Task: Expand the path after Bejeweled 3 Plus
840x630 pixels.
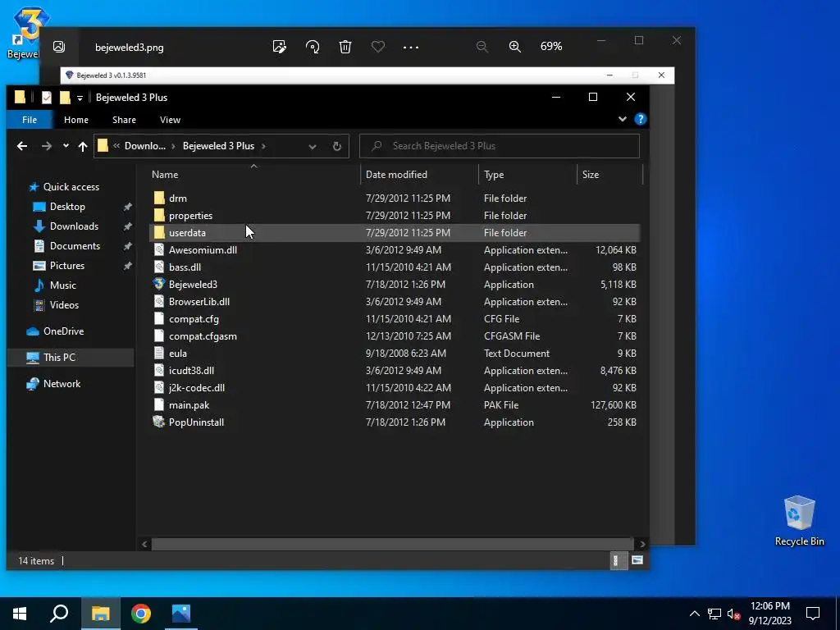Action: click(263, 146)
